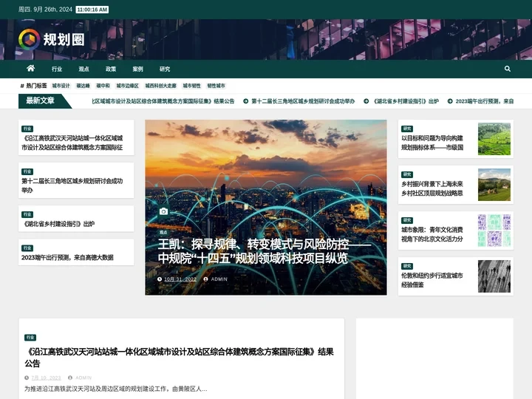Select the 城市设计 hot tag

point(61,86)
